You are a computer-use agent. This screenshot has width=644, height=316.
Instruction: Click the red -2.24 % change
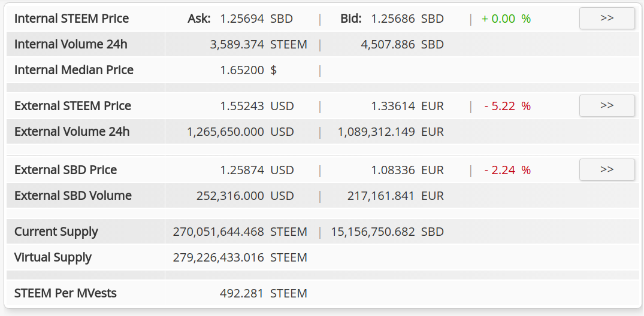click(x=507, y=170)
